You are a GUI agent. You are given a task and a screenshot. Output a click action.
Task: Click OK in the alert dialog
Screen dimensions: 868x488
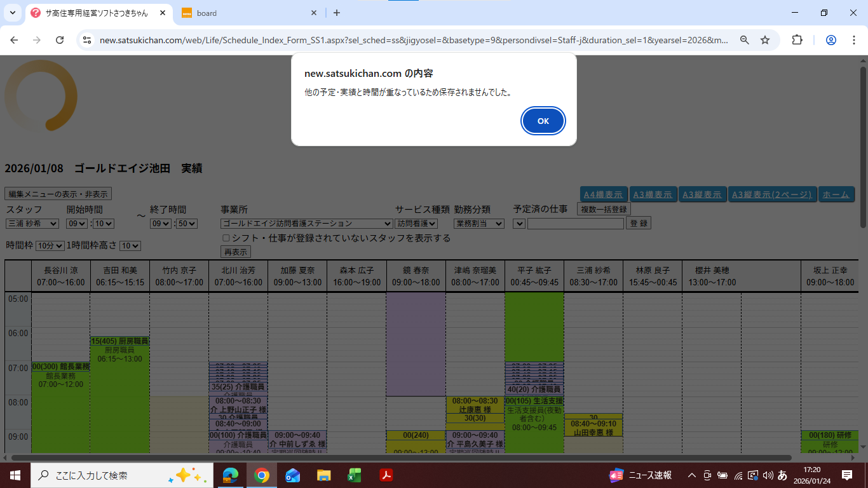[543, 121]
